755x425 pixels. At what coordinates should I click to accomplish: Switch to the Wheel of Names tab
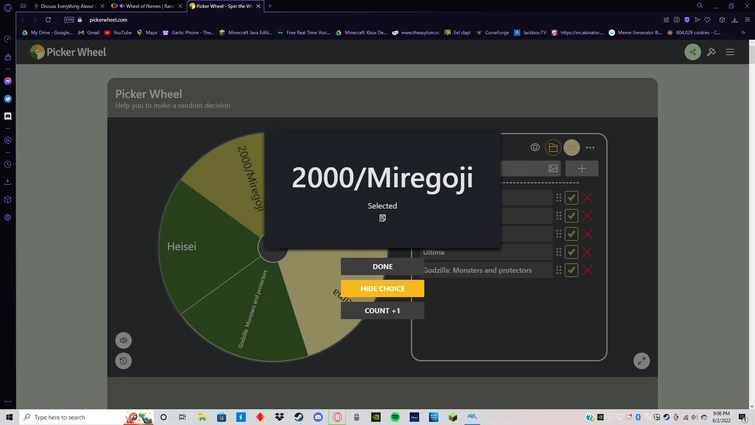[x=146, y=6]
